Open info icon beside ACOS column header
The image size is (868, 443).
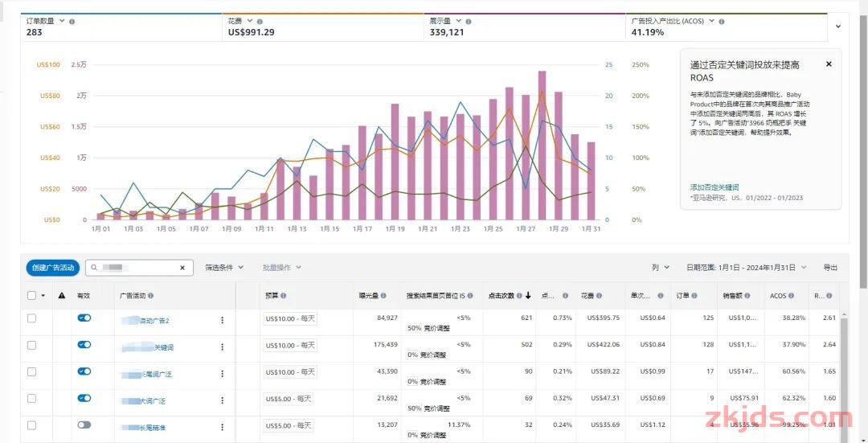792,296
